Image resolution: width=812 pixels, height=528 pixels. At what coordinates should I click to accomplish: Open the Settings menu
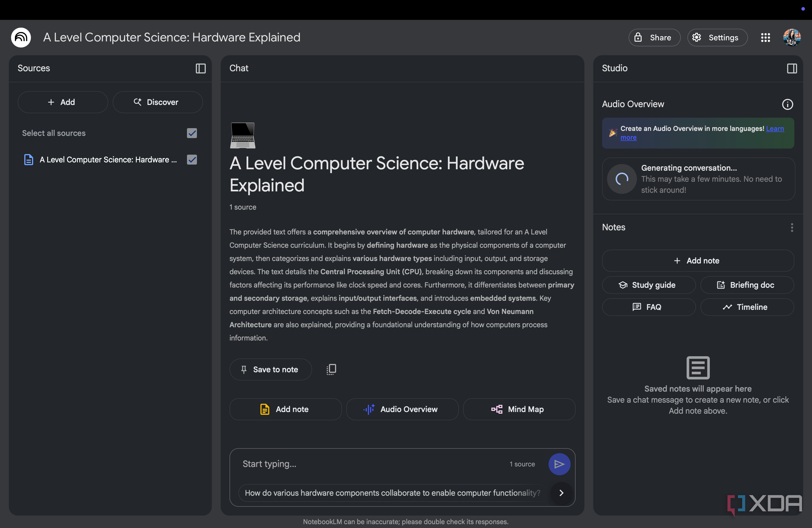(x=717, y=38)
